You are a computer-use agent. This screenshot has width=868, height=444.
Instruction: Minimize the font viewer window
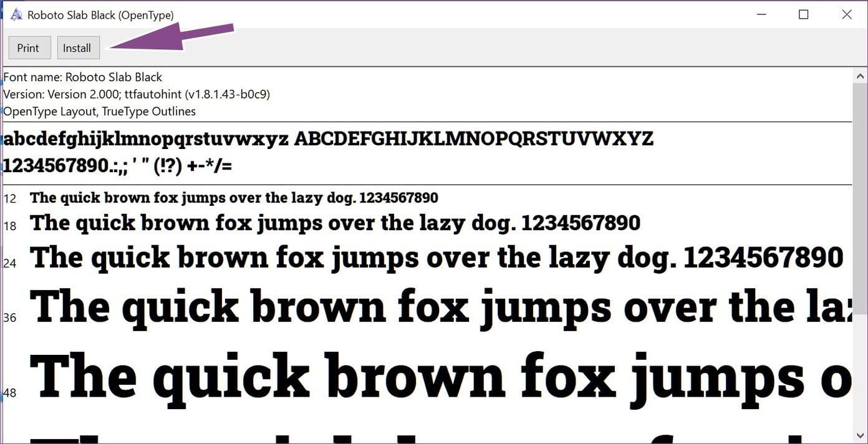pos(761,14)
